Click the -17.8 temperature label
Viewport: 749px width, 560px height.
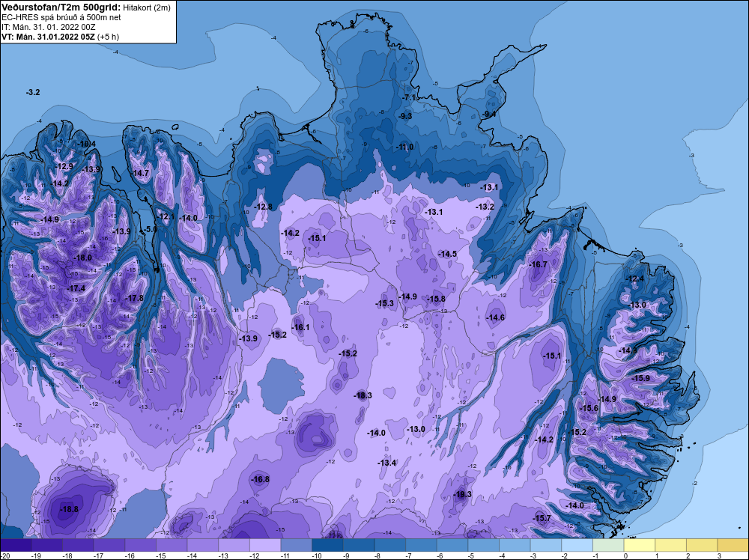[x=134, y=298]
